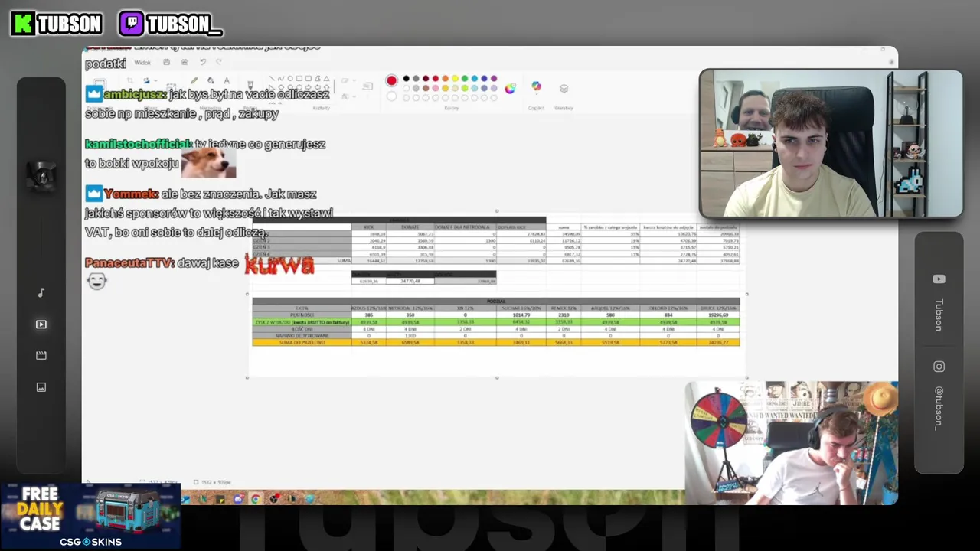Click the guest webcam with the prize wheel
980x551 pixels.
point(792,443)
